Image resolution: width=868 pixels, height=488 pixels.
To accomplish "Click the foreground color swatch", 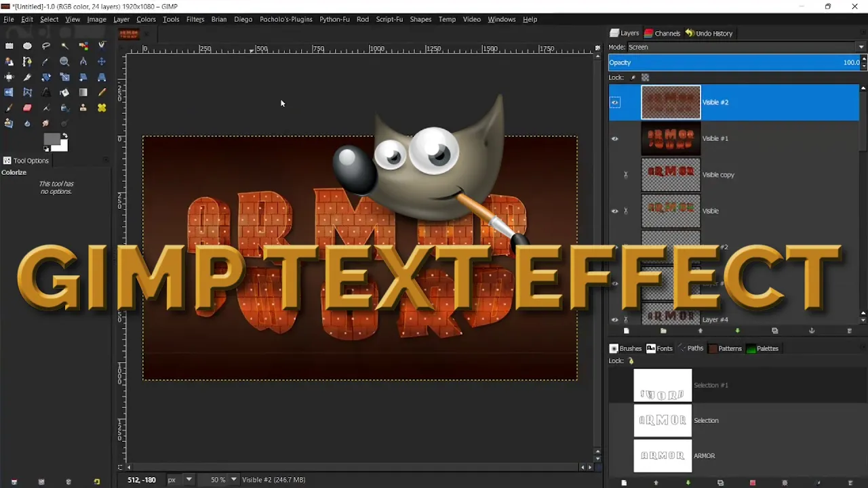I will tap(52, 140).
